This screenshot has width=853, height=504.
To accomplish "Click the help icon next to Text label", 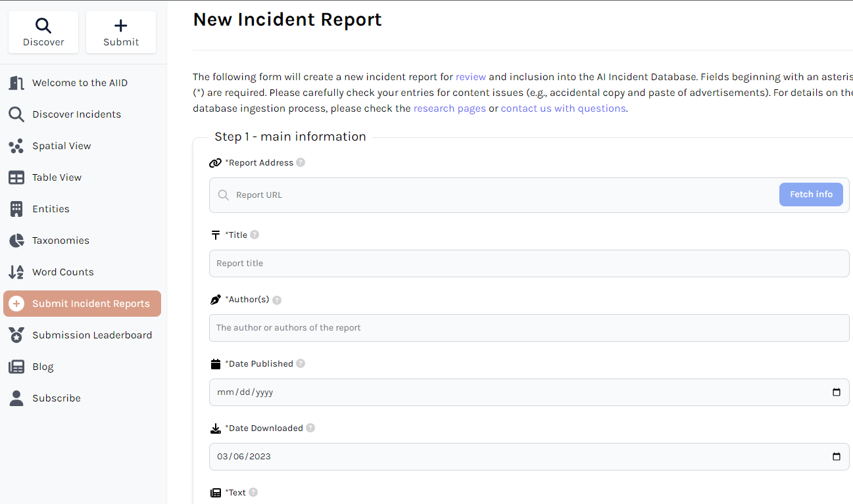I will [x=253, y=492].
